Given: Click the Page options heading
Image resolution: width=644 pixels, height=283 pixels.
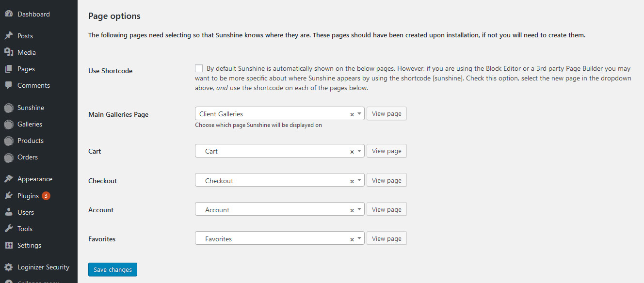Looking at the screenshot, I should [114, 16].
